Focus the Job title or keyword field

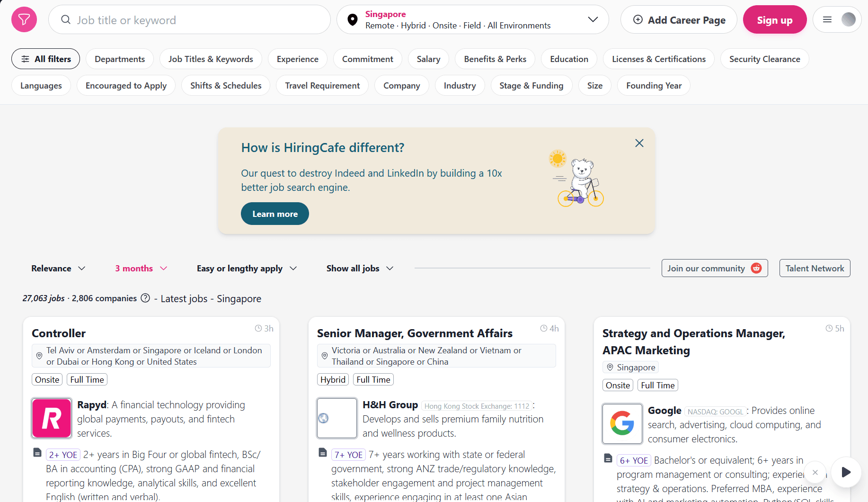pyautogui.click(x=189, y=19)
